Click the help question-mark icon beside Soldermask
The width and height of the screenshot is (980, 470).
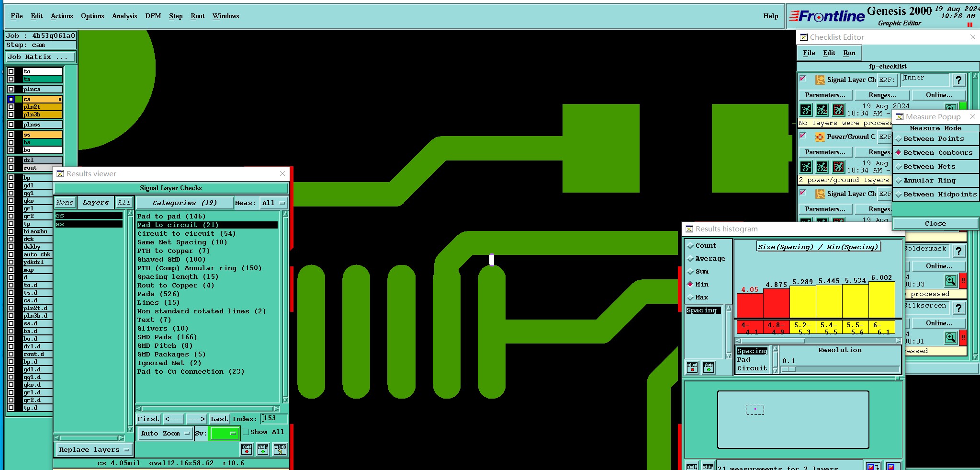(x=958, y=251)
